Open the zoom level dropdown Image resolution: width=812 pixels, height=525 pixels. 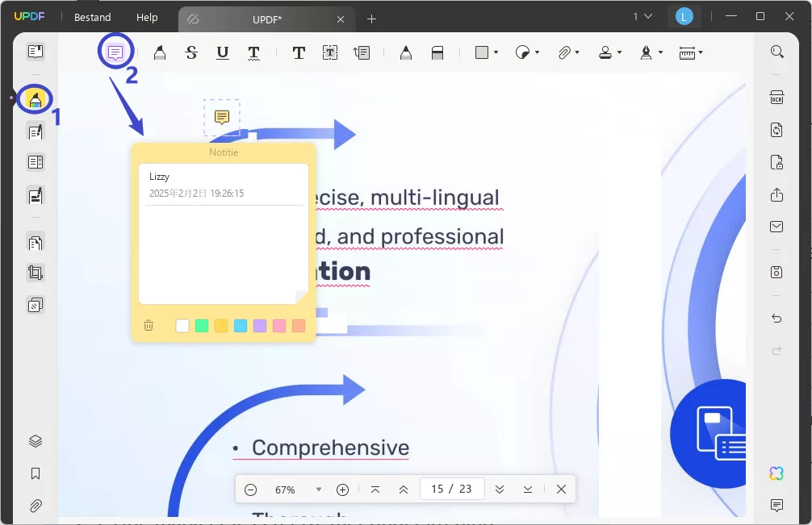[318, 489]
